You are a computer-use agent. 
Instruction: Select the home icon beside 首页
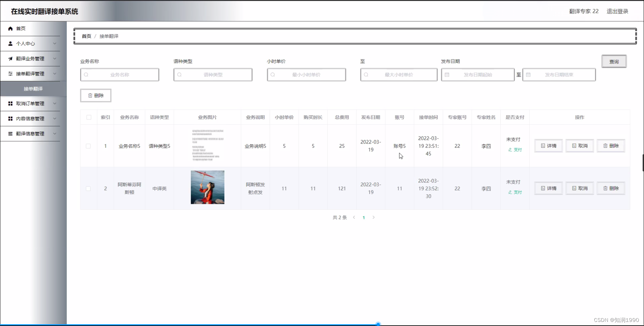click(11, 28)
